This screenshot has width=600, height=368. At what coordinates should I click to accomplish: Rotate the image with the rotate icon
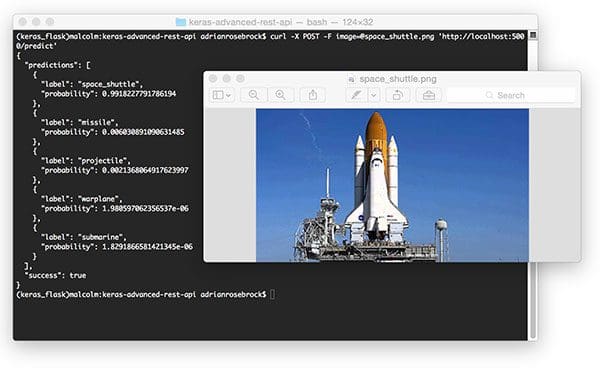click(x=398, y=95)
